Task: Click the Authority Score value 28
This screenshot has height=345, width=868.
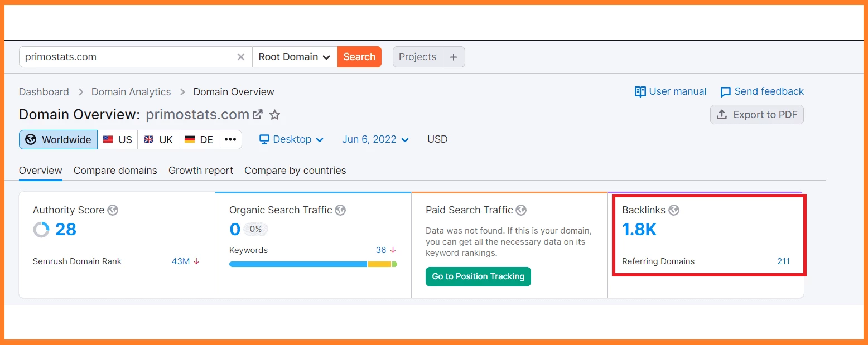Action: click(x=66, y=230)
